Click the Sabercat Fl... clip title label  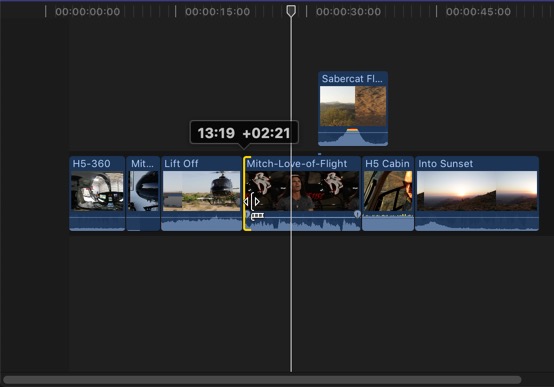coord(352,79)
